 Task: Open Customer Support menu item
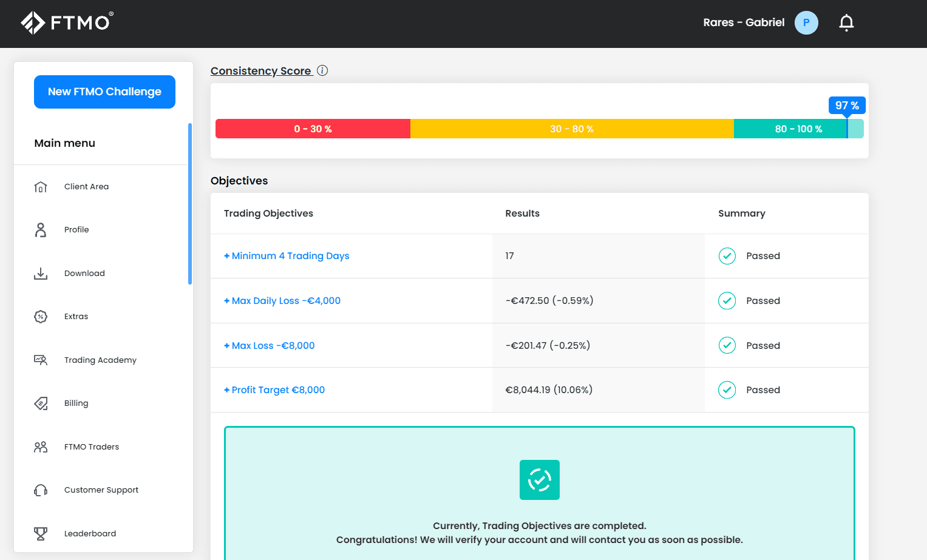tap(101, 490)
